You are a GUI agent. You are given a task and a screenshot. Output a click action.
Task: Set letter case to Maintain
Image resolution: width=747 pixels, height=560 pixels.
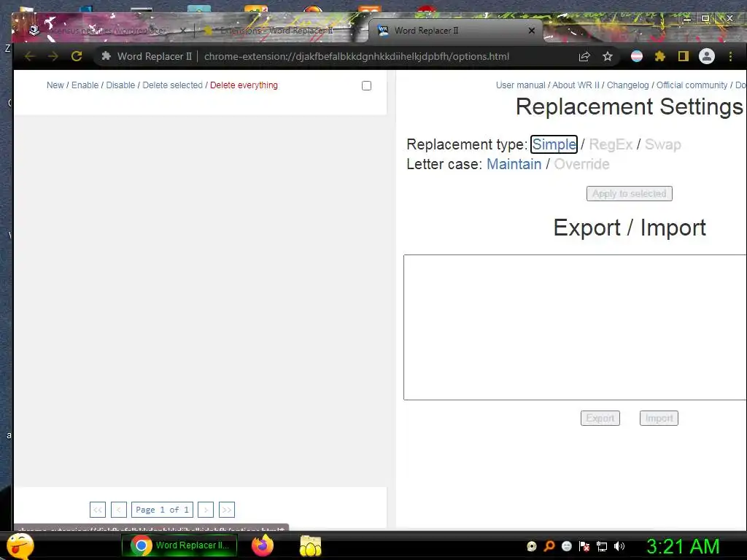(x=514, y=164)
